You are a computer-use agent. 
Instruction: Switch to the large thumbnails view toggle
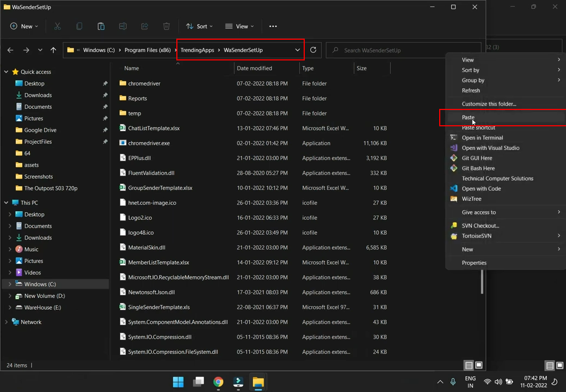coord(479,365)
